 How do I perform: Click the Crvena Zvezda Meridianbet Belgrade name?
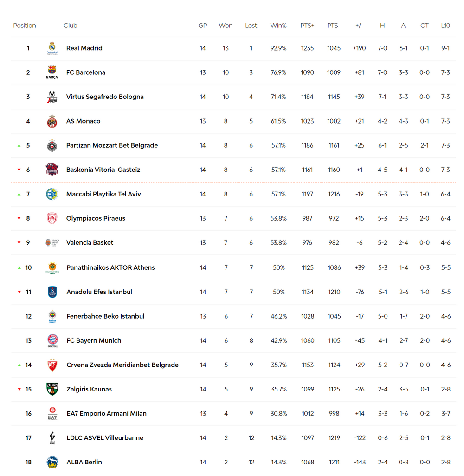tap(122, 365)
